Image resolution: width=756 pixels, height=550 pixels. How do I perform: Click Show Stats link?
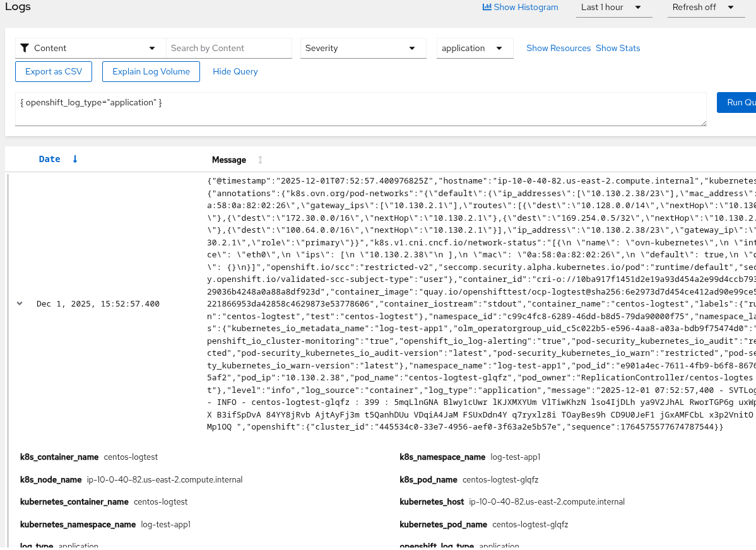click(x=618, y=48)
